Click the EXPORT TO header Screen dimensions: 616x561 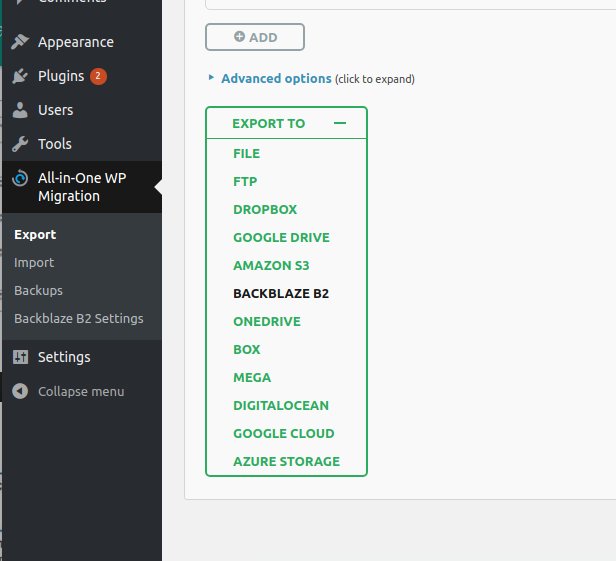tap(286, 123)
